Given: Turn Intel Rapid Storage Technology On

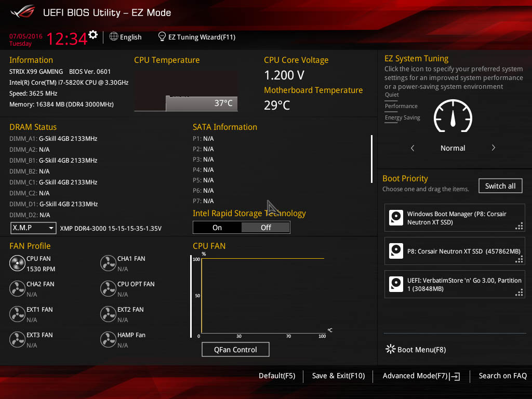Looking at the screenshot, I should tap(217, 228).
